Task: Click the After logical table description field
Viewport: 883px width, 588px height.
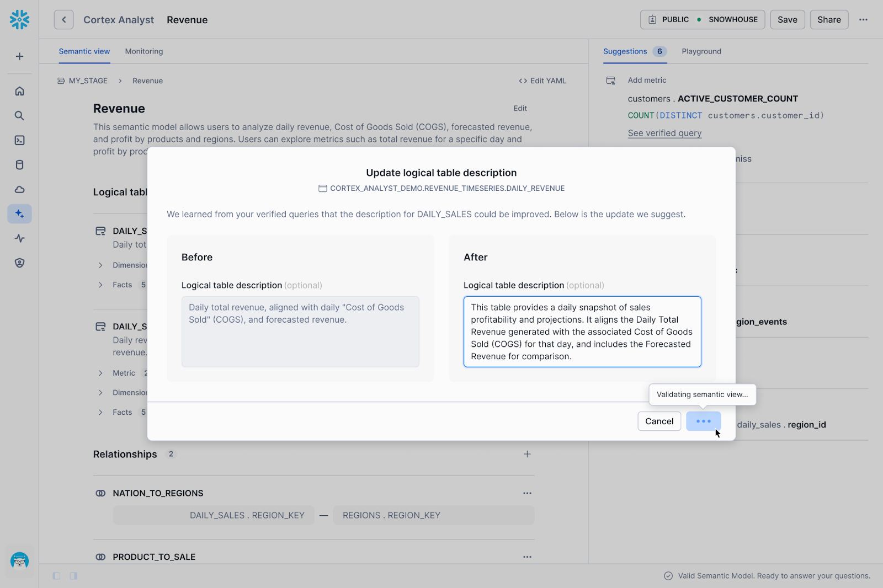Action: tap(582, 332)
